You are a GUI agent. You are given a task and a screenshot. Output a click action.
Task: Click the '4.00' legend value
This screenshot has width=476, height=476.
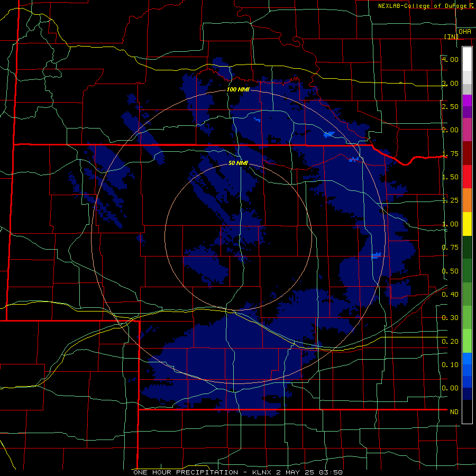450,59
